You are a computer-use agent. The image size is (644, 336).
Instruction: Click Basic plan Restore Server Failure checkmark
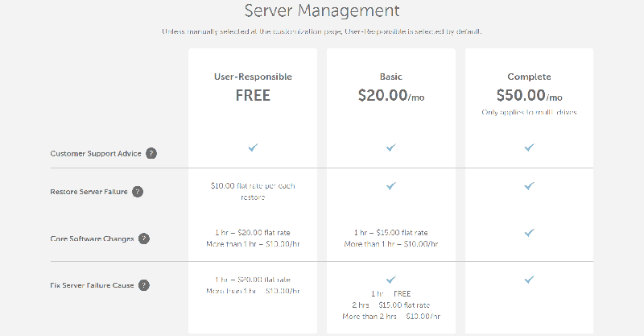click(x=391, y=185)
